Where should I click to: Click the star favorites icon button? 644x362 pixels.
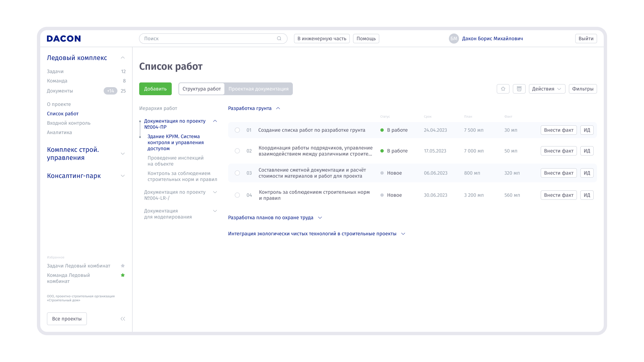(x=503, y=89)
